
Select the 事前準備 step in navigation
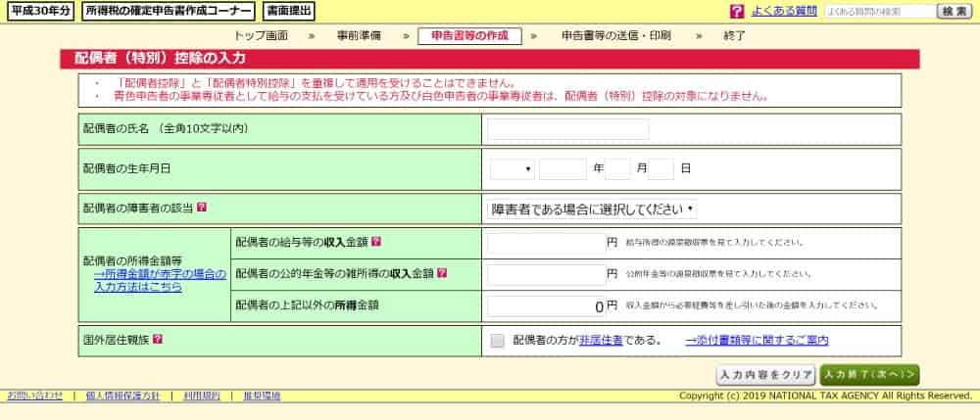pyautogui.click(x=358, y=35)
